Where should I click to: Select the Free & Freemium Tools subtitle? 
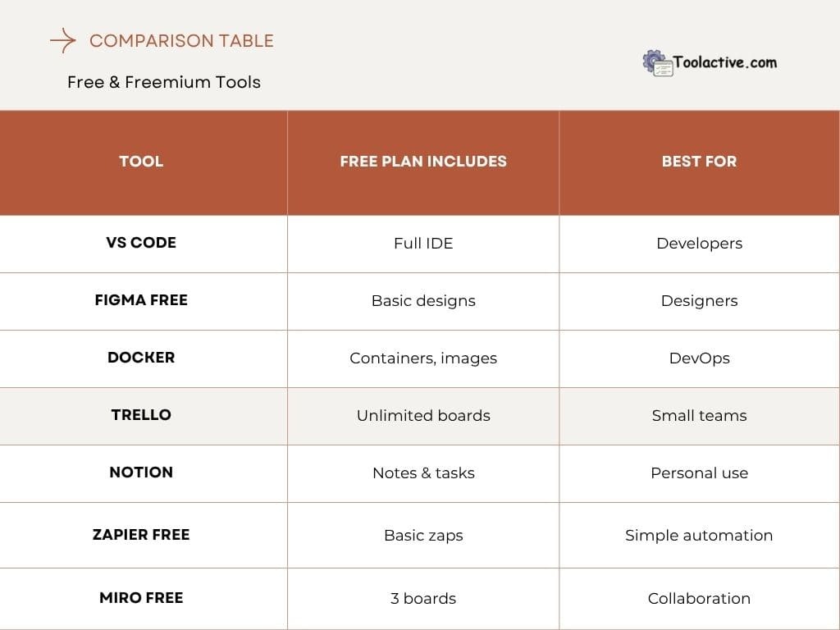coord(163,82)
